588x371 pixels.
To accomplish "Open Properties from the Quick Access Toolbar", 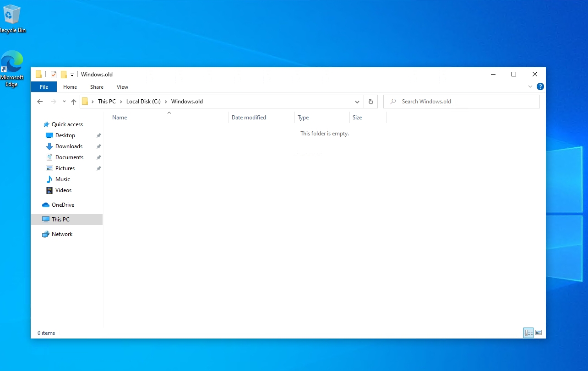I will (x=54, y=74).
